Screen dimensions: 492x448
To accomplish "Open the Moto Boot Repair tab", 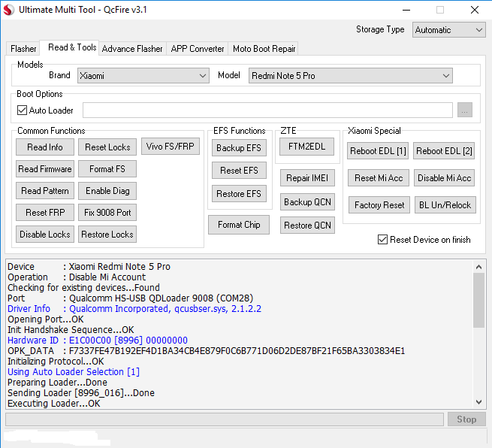I will coord(264,49).
